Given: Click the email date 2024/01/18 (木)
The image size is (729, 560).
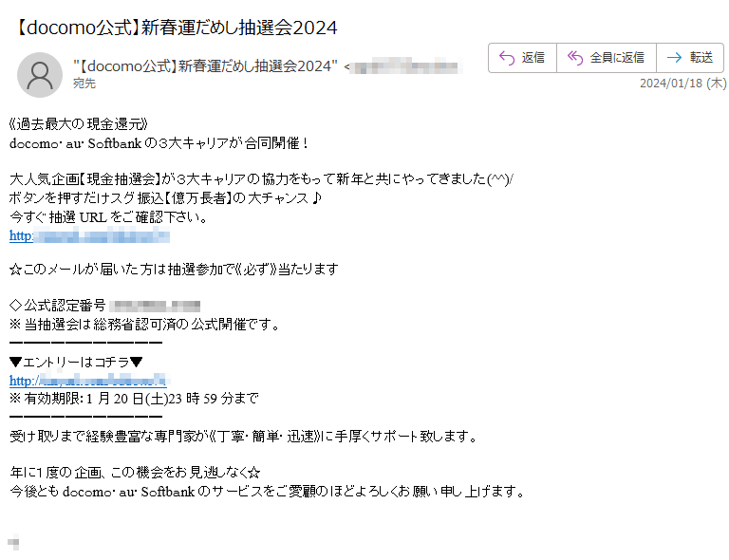Looking at the screenshot, I should [x=683, y=84].
